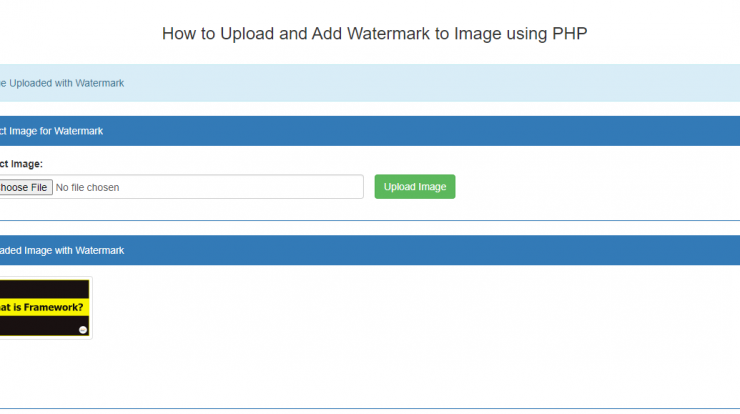
Task: Click the black top area of the thumbnail
Action: [44, 289]
